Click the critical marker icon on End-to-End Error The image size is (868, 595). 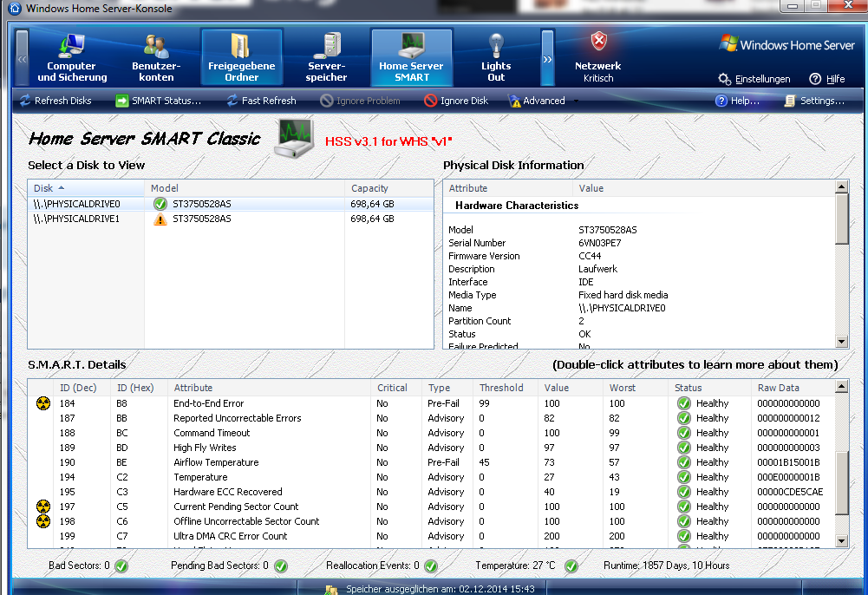pyautogui.click(x=43, y=403)
